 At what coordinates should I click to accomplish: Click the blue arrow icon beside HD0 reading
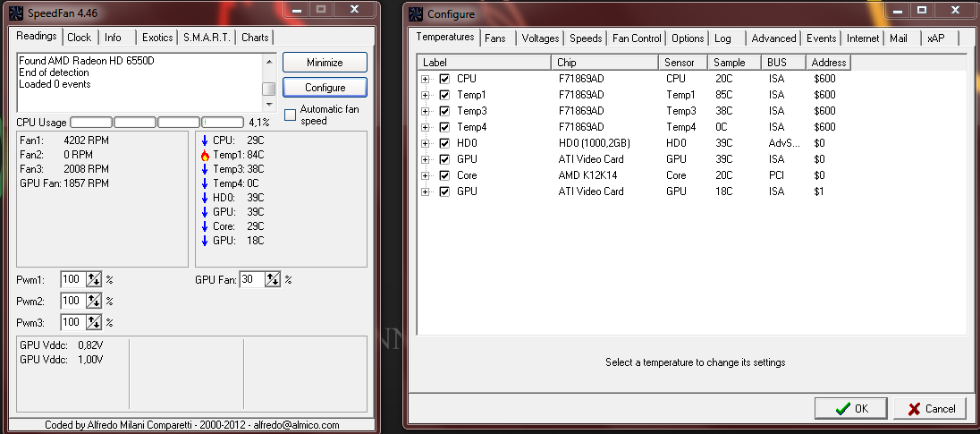point(205,198)
